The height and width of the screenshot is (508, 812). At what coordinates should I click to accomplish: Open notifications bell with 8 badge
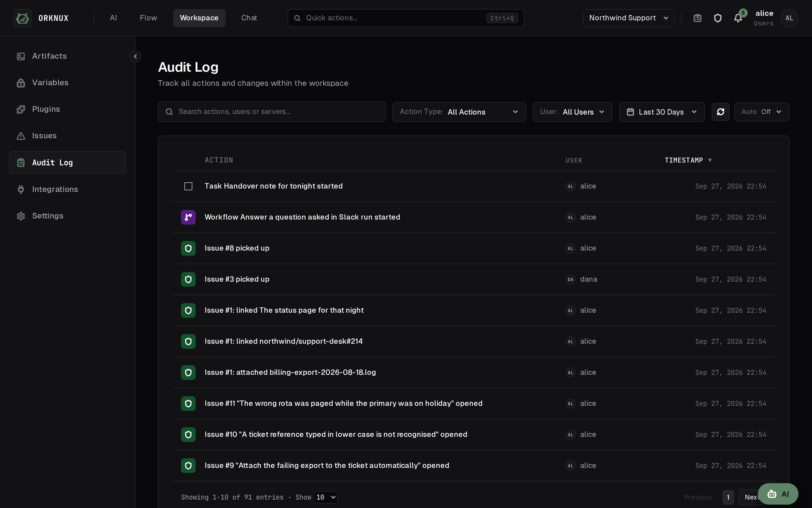click(738, 18)
